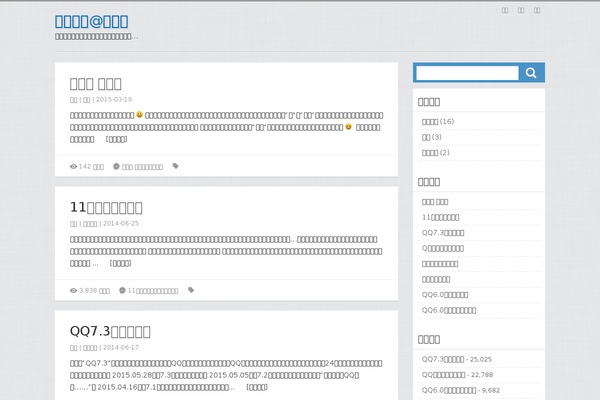This screenshot has height=400, width=600.
Task: Open the popular post with 22,788 views
Action: pyautogui.click(x=443, y=375)
